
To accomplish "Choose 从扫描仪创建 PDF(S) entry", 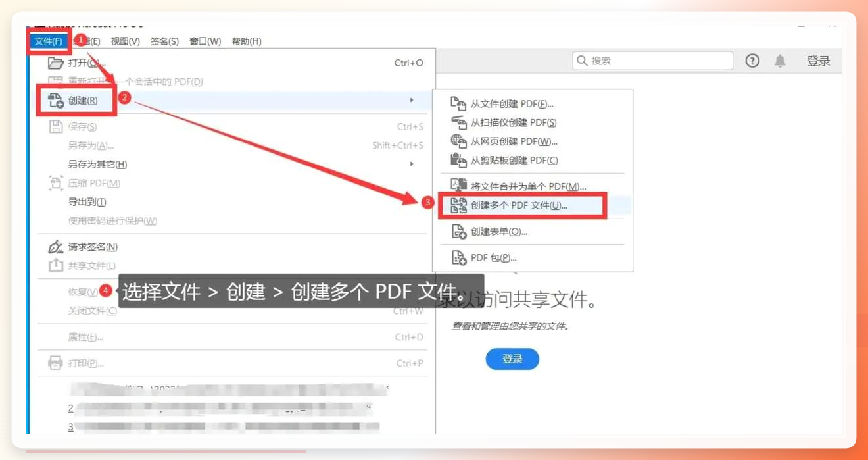I will click(514, 123).
